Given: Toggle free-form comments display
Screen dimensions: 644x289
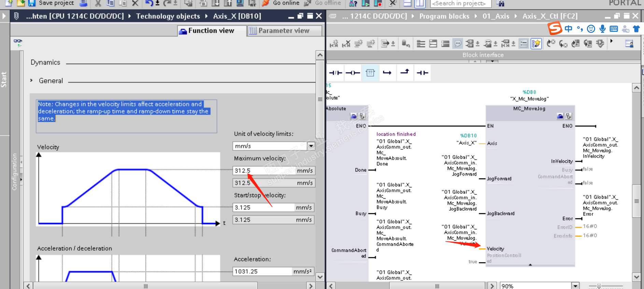Looking at the screenshot, I should pos(458,44).
